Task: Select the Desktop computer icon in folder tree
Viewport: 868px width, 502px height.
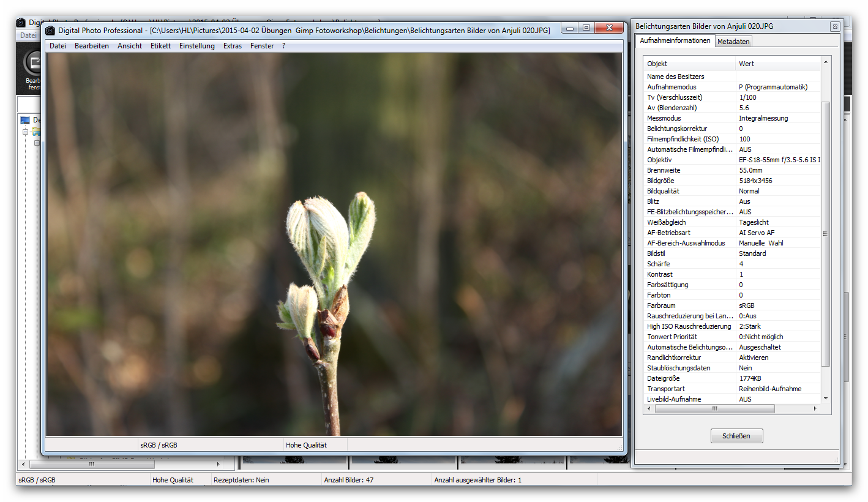Action: click(x=25, y=120)
